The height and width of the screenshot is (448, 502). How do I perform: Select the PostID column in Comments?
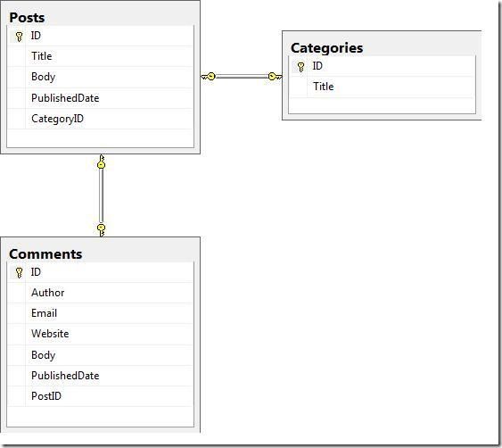pyautogui.click(x=100, y=396)
